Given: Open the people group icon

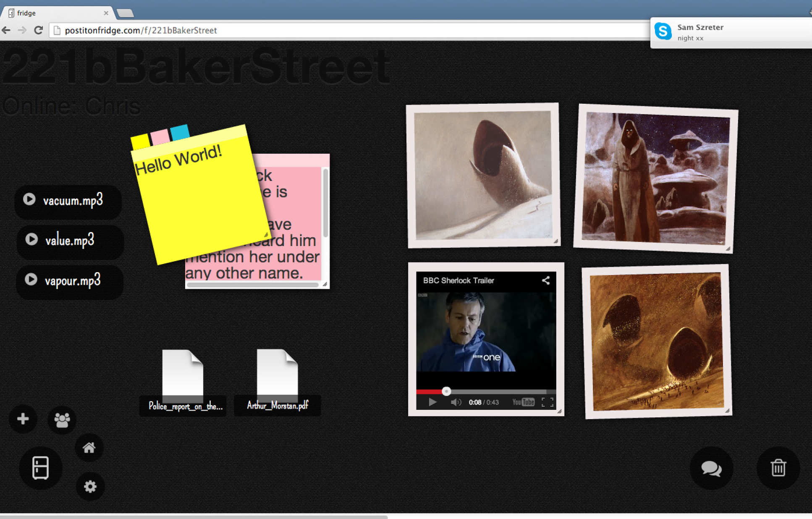Looking at the screenshot, I should coord(62,419).
